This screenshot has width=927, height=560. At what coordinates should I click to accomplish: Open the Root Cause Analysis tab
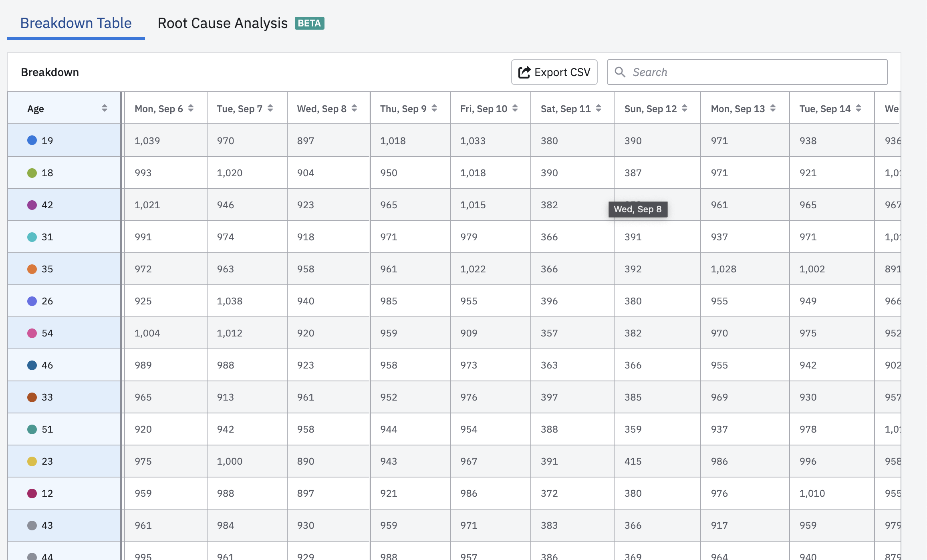(223, 23)
